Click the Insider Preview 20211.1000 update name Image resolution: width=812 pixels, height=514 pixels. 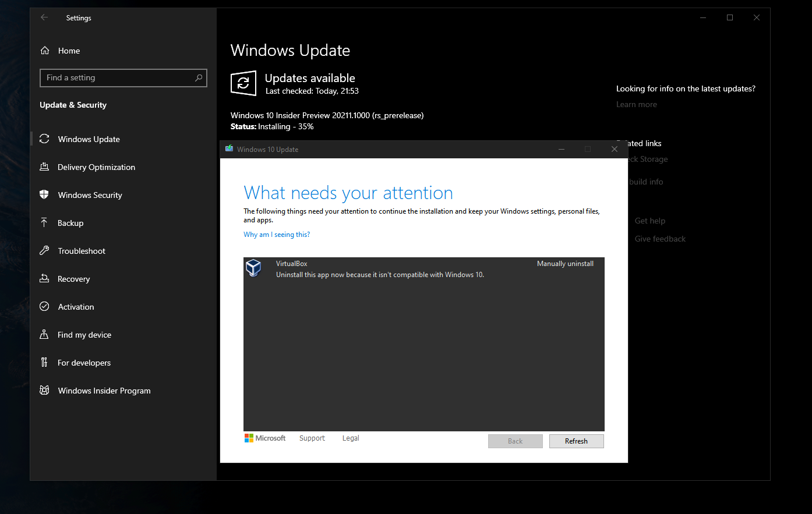coord(327,115)
